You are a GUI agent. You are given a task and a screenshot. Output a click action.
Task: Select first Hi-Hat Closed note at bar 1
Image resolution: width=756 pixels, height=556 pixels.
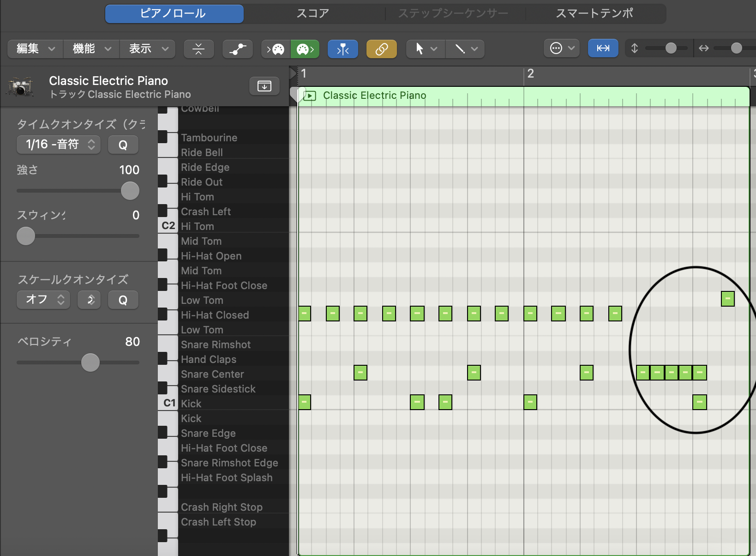[305, 314]
